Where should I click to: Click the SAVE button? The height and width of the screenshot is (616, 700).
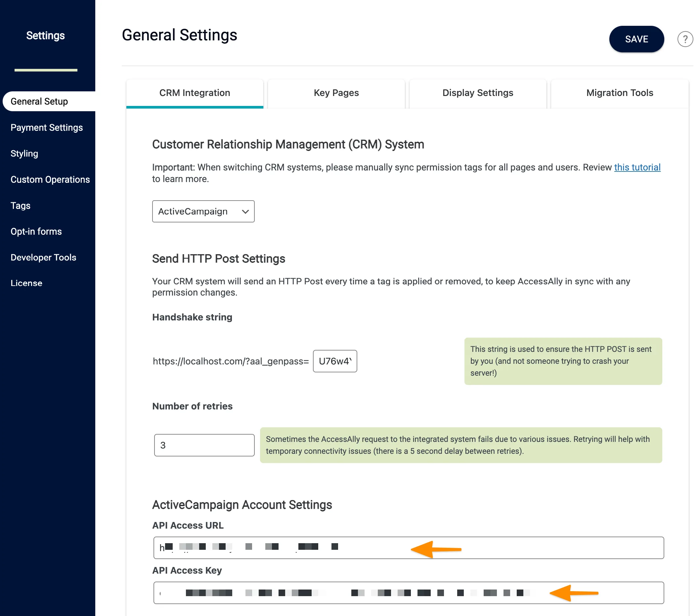click(x=636, y=39)
